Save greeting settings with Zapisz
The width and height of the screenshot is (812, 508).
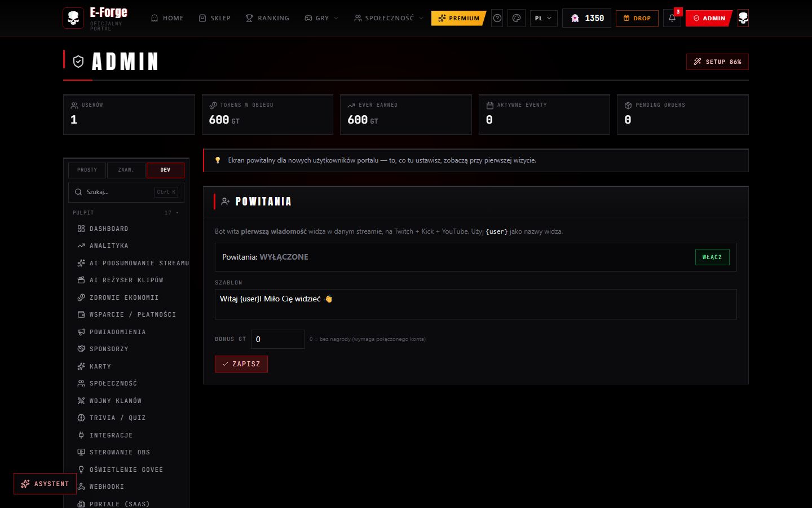241,364
